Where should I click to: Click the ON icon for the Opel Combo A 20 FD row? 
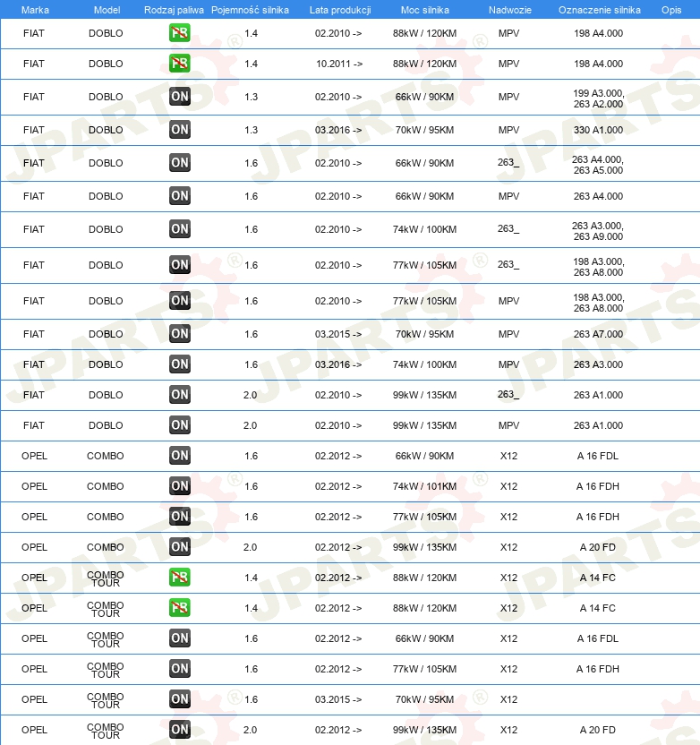180,547
